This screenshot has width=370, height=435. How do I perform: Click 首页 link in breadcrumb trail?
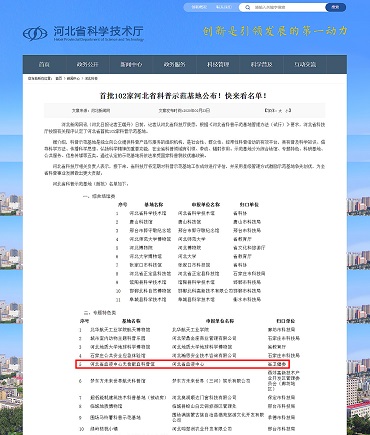pyautogui.click(x=59, y=78)
